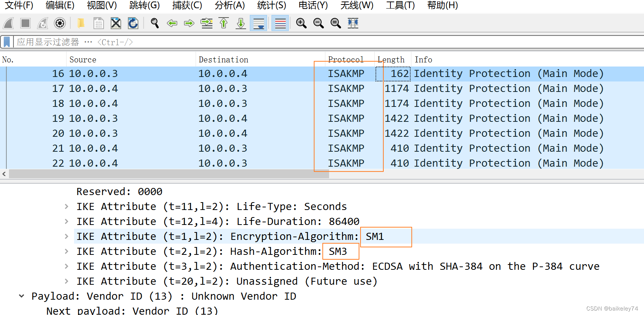The image size is (644, 315).
Task: Open Find a packet magnifier
Action: pos(154,23)
